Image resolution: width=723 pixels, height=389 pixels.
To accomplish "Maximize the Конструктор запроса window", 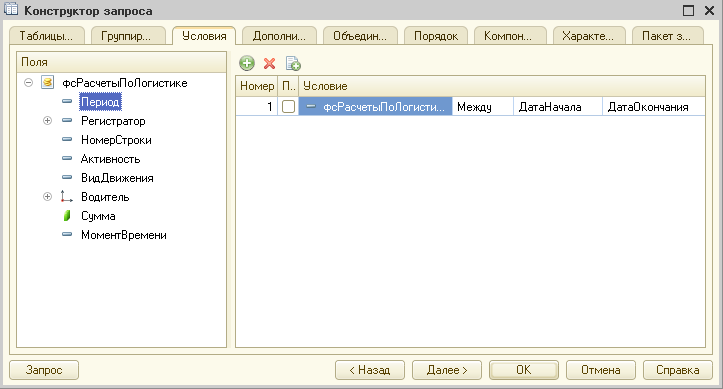I will click(x=688, y=10).
